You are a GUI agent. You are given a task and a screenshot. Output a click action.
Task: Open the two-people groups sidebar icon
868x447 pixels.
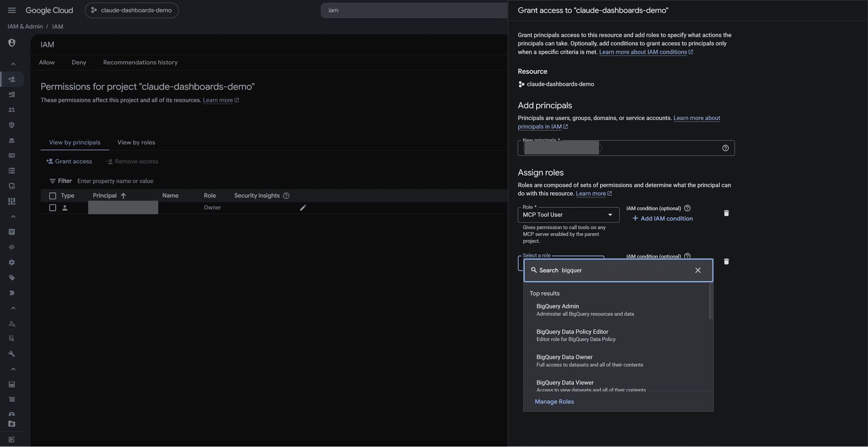pyautogui.click(x=12, y=110)
